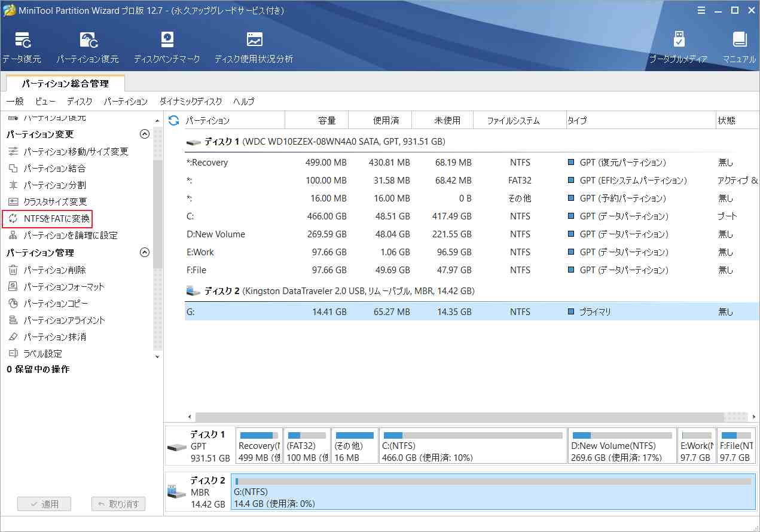760x532 pixels.
Task: Click the 適用 button
Action: pyautogui.click(x=44, y=504)
